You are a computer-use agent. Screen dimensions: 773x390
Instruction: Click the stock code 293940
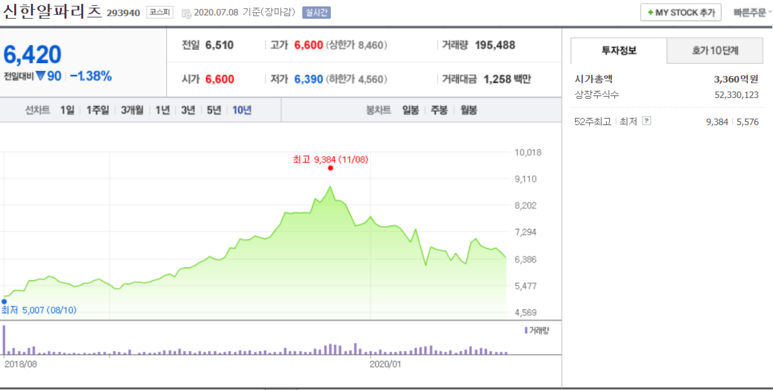coord(123,13)
